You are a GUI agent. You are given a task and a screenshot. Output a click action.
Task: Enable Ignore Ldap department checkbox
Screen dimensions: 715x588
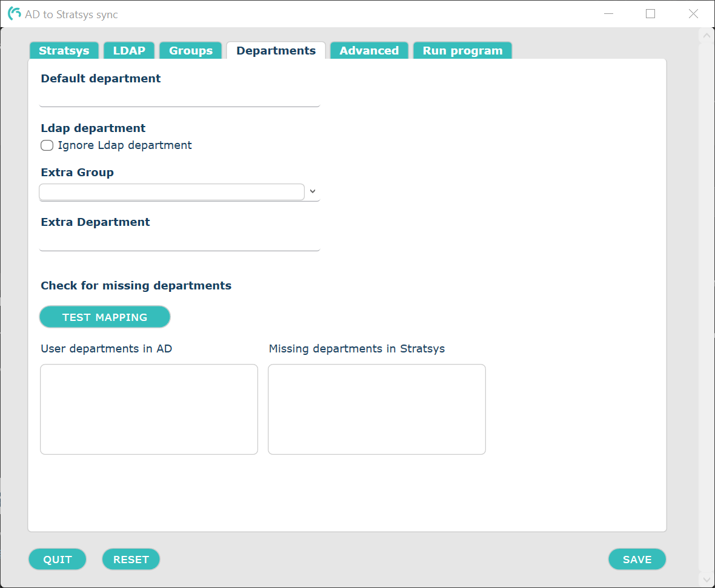coord(47,145)
